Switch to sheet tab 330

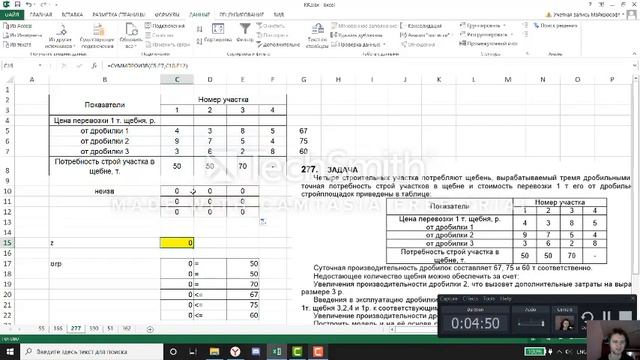tap(94, 328)
